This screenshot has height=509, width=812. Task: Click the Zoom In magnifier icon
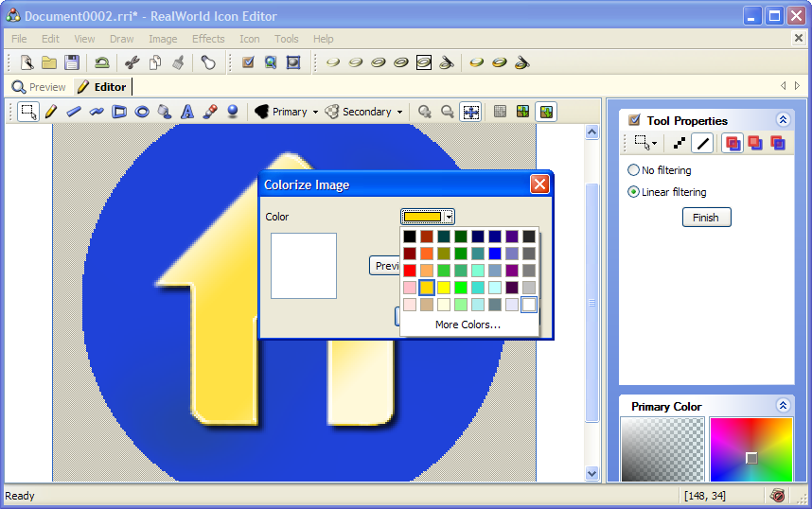click(425, 112)
